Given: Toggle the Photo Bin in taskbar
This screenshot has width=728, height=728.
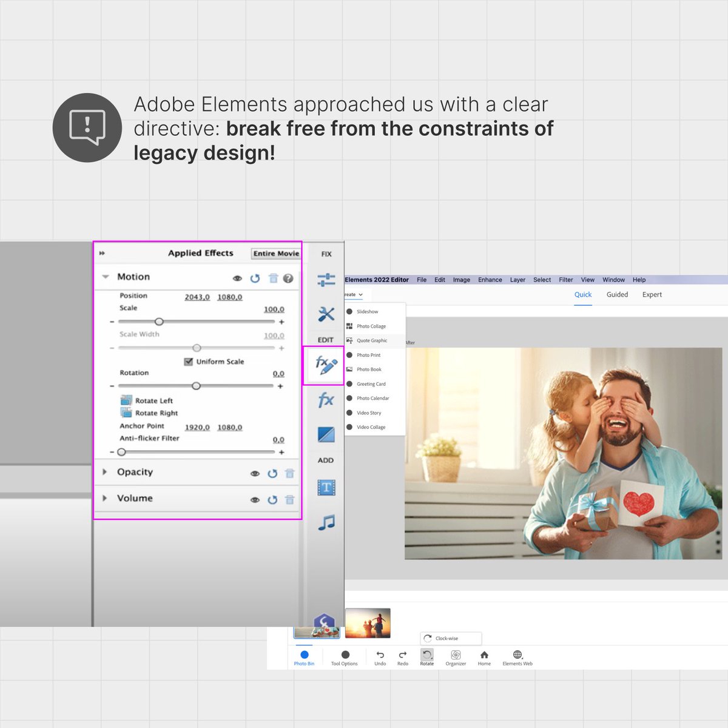Looking at the screenshot, I should [305, 658].
